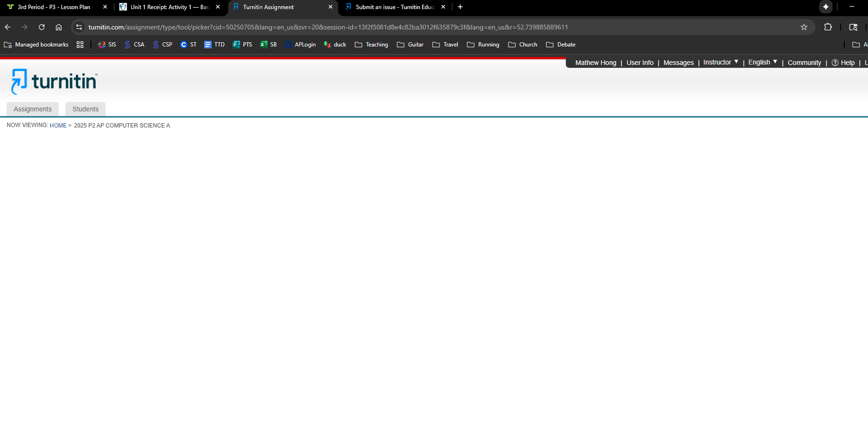Open the Messages link
The image size is (868, 433).
pos(678,63)
